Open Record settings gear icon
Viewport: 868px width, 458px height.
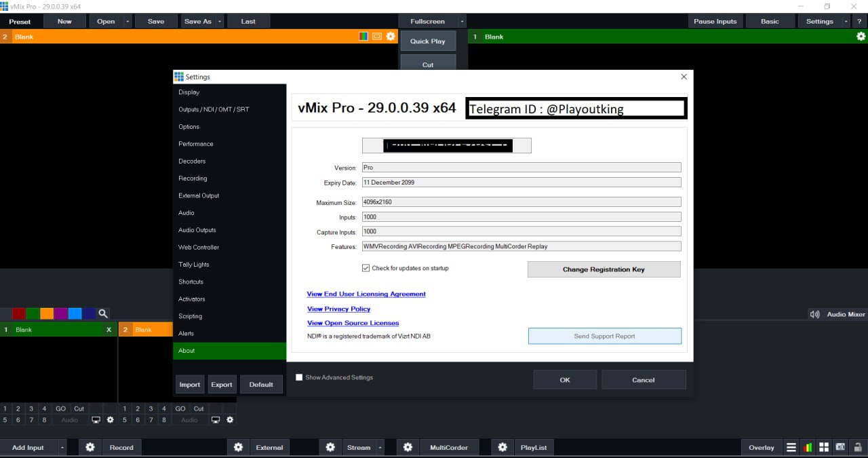pyautogui.click(x=90, y=447)
